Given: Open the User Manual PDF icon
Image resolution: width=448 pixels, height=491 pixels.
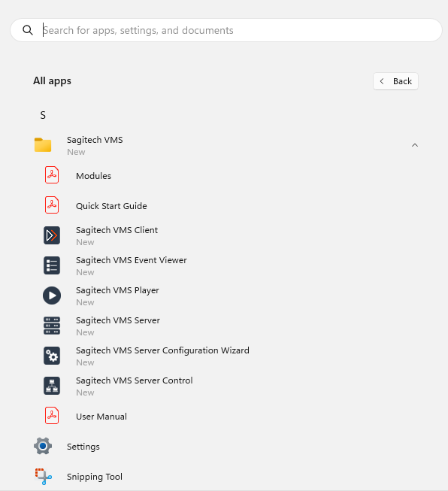Looking at the screenshot, I should click(x=52, y=416).
